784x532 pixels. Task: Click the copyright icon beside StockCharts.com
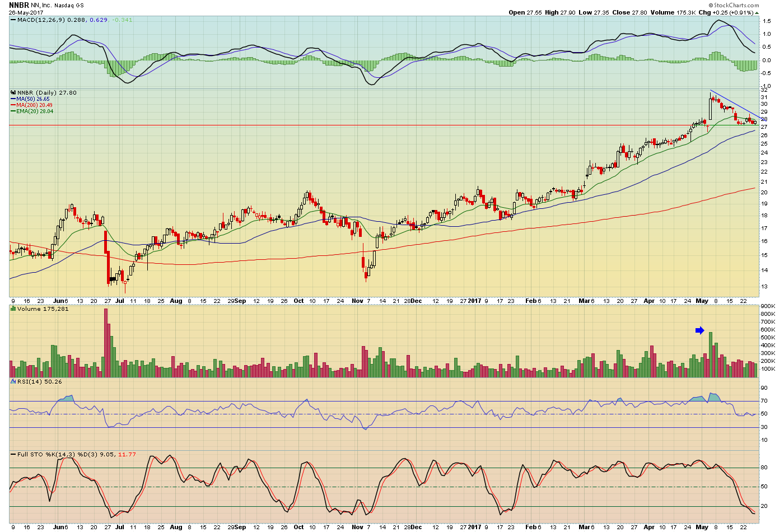pos(711,5)
